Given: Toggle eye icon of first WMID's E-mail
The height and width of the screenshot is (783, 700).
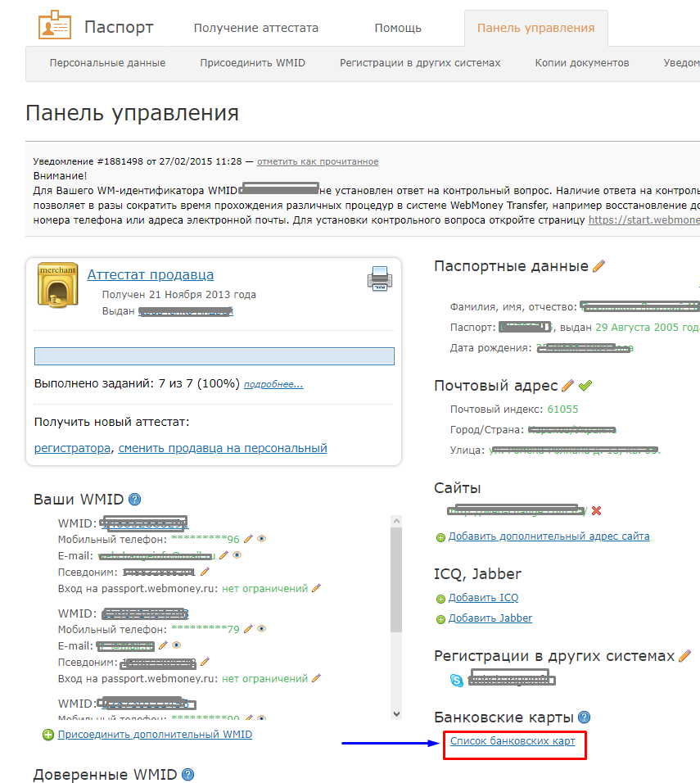Looking at the screenshot, I should 237,555.
